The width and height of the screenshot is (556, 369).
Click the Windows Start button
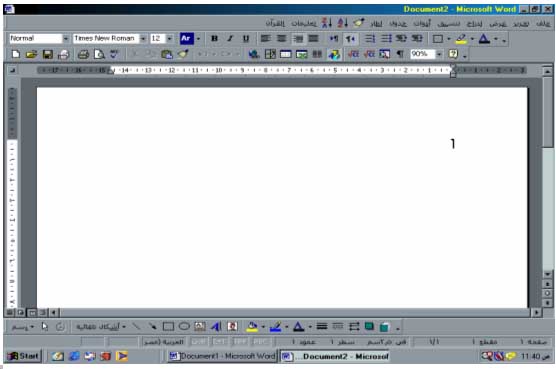[24, 356]
